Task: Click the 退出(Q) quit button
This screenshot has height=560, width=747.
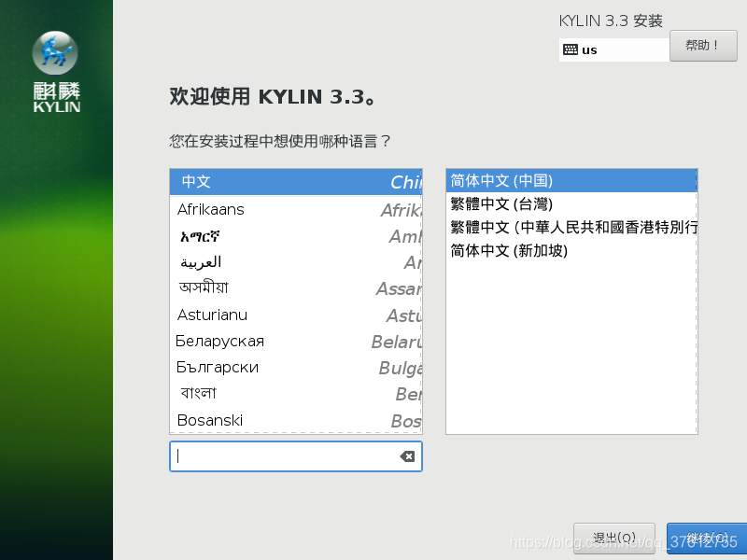Action: [x=614, y=539]
